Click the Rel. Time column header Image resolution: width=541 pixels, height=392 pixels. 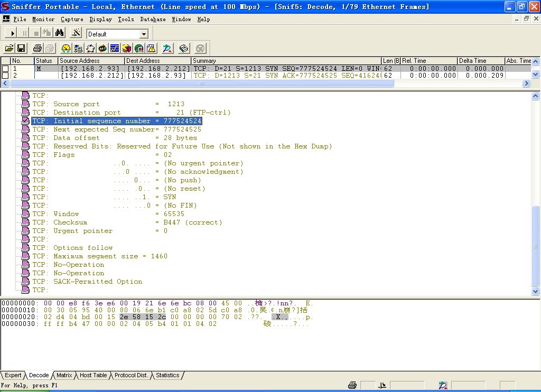(429, 61)
